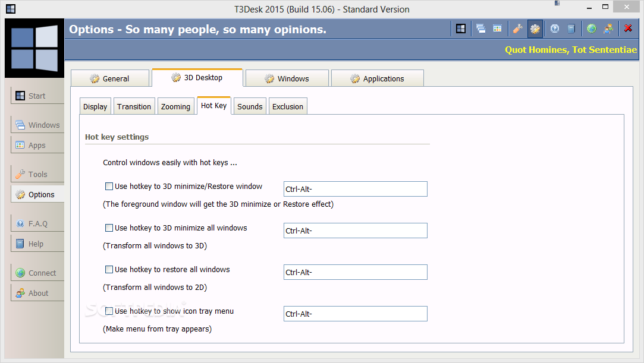Select the Hot Key sub-tab
Screen dimensions: 644x363
pos(214,105)
